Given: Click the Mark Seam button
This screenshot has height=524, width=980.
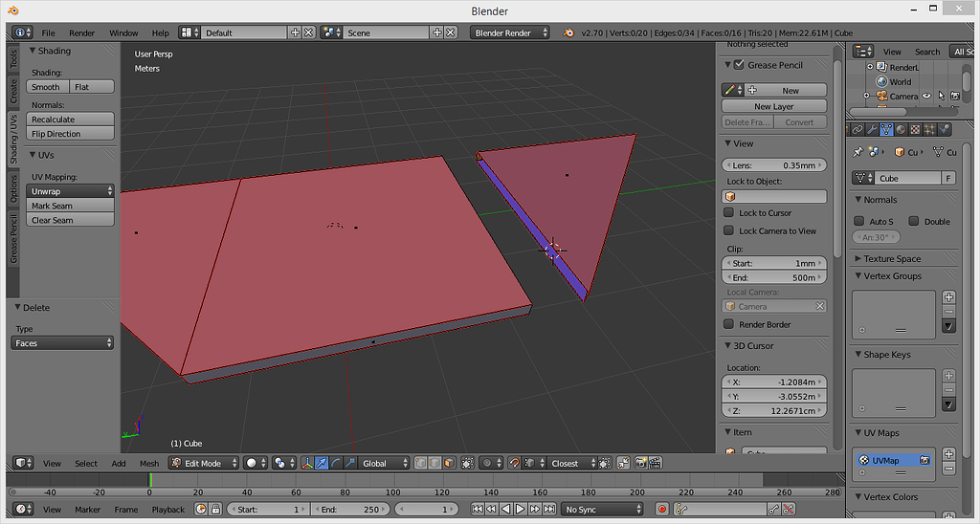Looking at the screenshot, I should click(x=70, y=206).
